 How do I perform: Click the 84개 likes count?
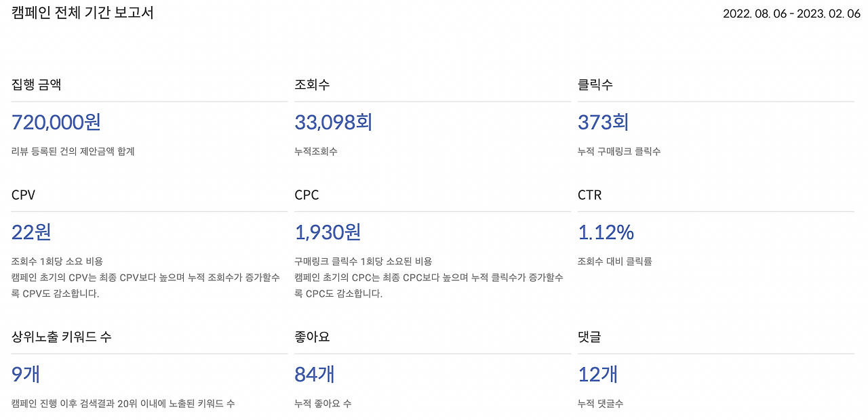tap(315, 375)
